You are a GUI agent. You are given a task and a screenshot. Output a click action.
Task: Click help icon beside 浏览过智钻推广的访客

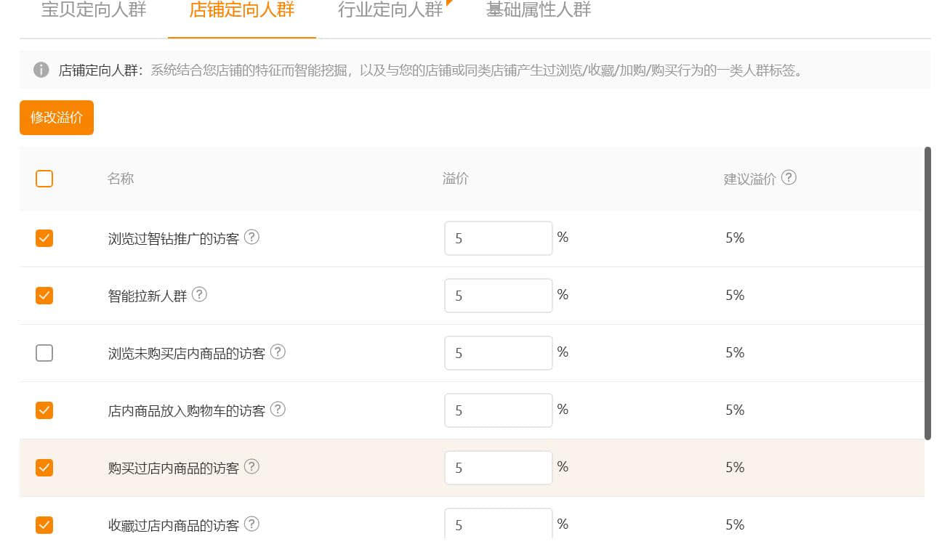(x=251, y=237)
